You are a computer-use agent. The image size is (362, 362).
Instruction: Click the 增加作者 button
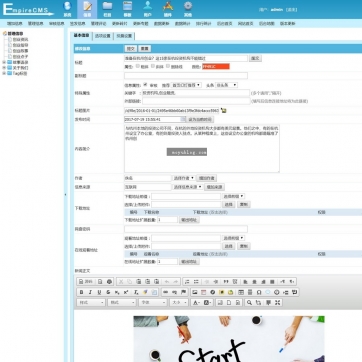(x=206, y=178)
